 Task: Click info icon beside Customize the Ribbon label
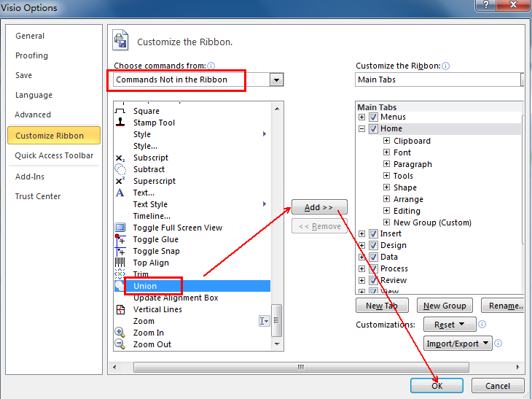click(x=446, y=66)
